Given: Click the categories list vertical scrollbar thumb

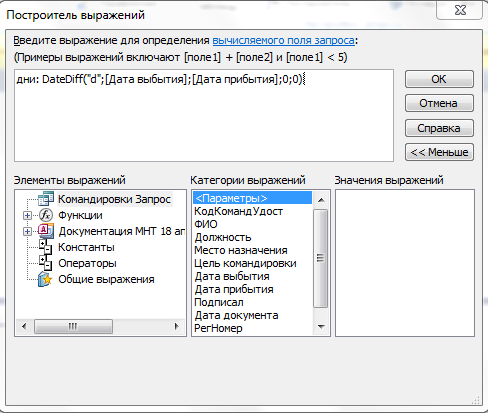Looking at the screenshot, I should point(321,258).
